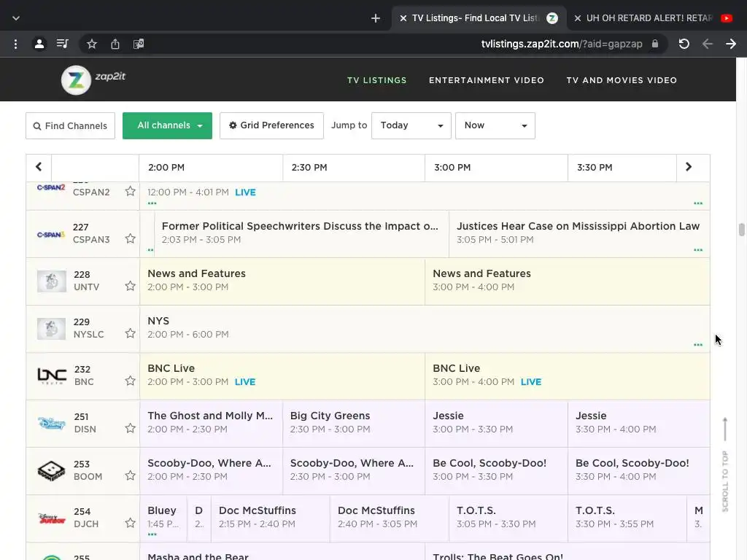Click the page vertical scrollbar thumb
Screen dimensions: 747x560
click(x=741, y=230)
